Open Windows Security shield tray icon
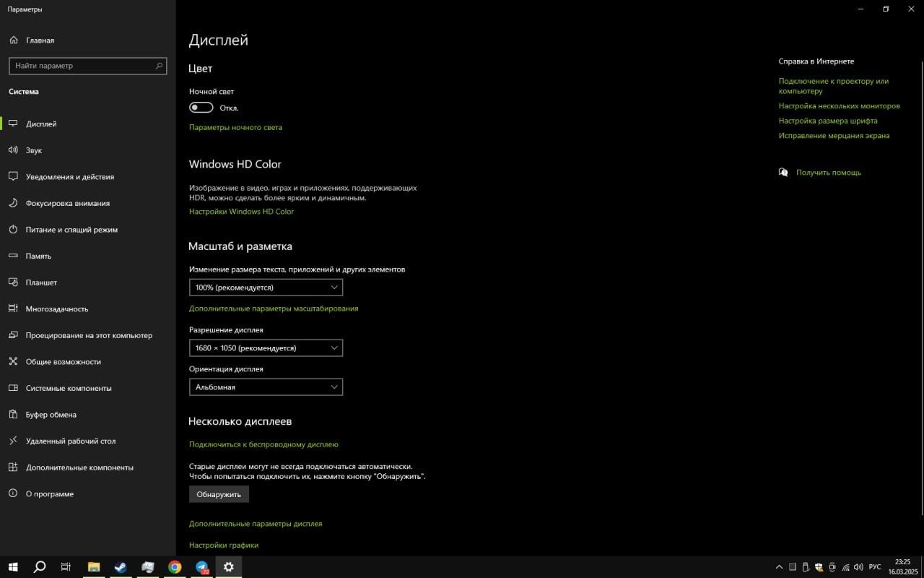Screen dimensions: 924x578 [x=819, y=567]
